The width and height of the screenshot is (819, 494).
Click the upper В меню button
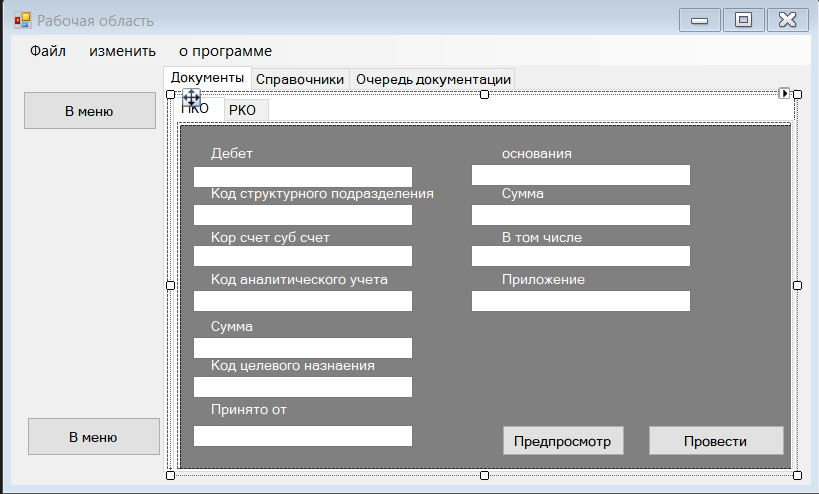click(90, 111)
